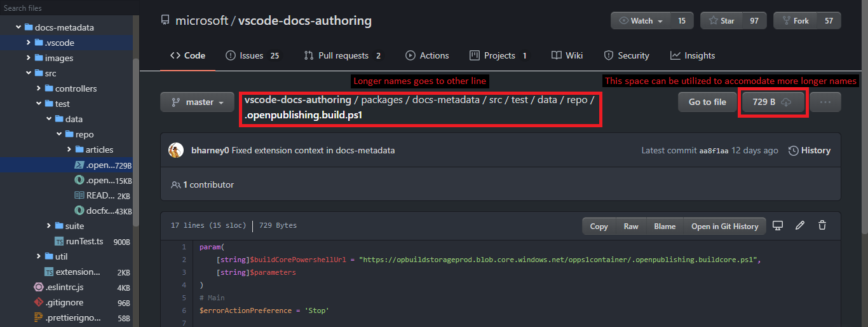868x327 pixels.
Task: Open the microsoft owner link
Action: coord(201,20)
